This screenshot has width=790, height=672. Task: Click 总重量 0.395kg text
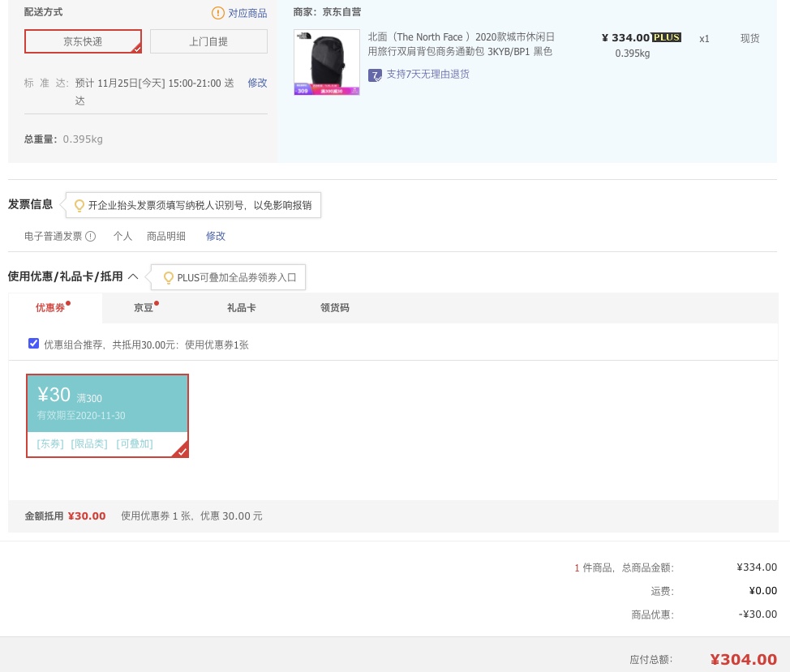[63, 139]
